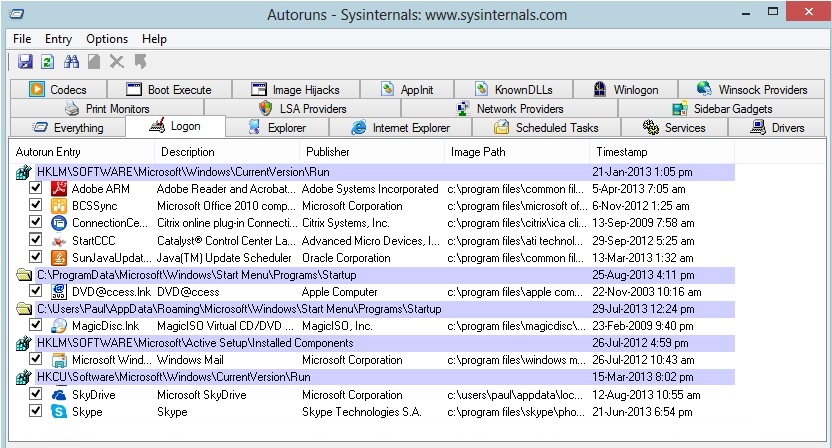Image resolution: width=832 pixels, height=448 pixels.
Task: Click the registry icon beside Active Setup key
Action: point(23,343)
